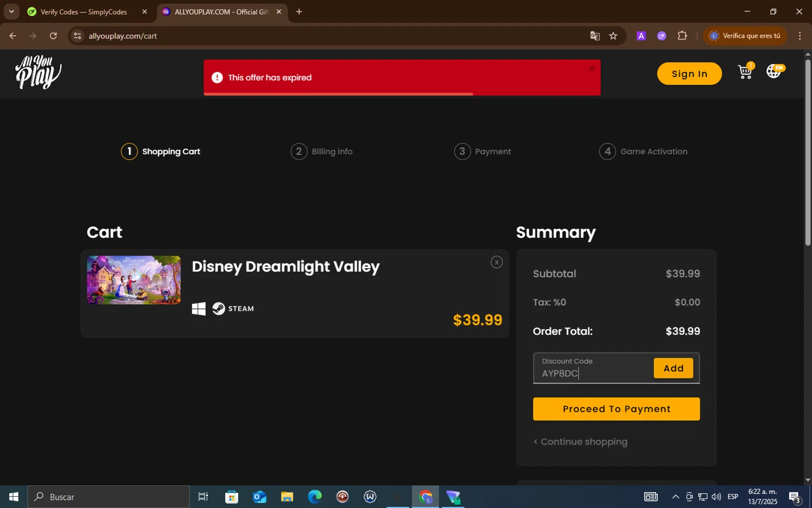Click the Tax: %0 label
Image resolution: width=812 pixels, height=508 pixels.
(x=549, y=303)
